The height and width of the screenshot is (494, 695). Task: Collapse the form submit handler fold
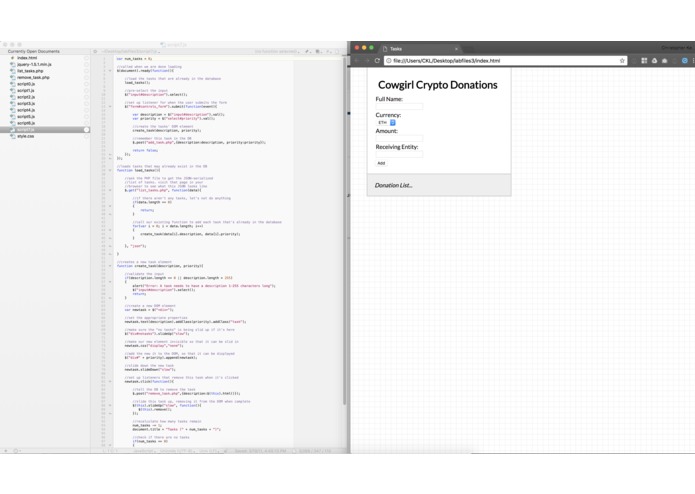(x=110, y=106)
